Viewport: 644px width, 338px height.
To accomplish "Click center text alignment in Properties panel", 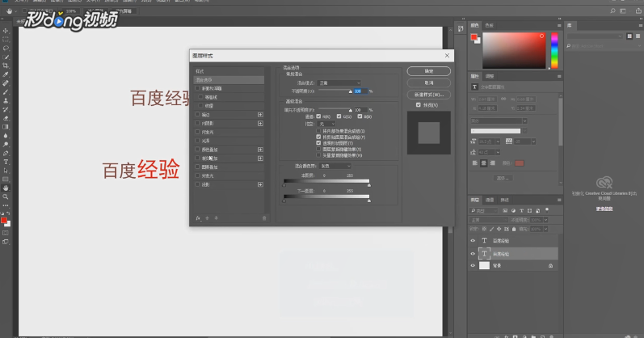I will [484, 163].
